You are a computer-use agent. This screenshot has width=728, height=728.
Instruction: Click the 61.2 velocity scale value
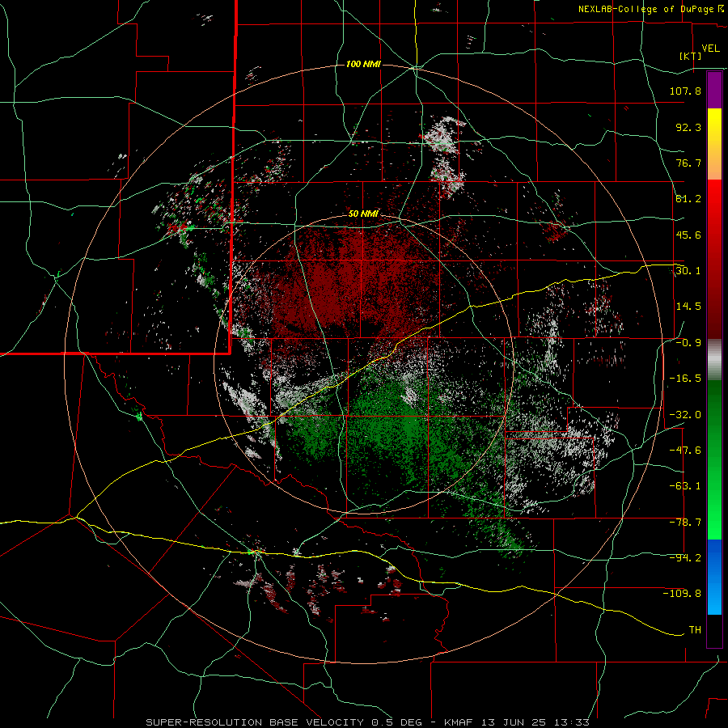tap(688, 199)
